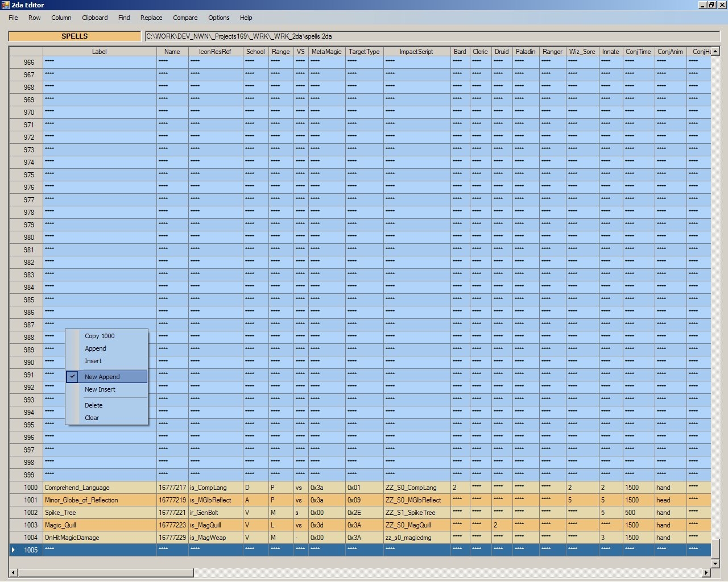Click the file path field for spells.2da
This screenshot has width=728, height=582.
coord(432,36)
